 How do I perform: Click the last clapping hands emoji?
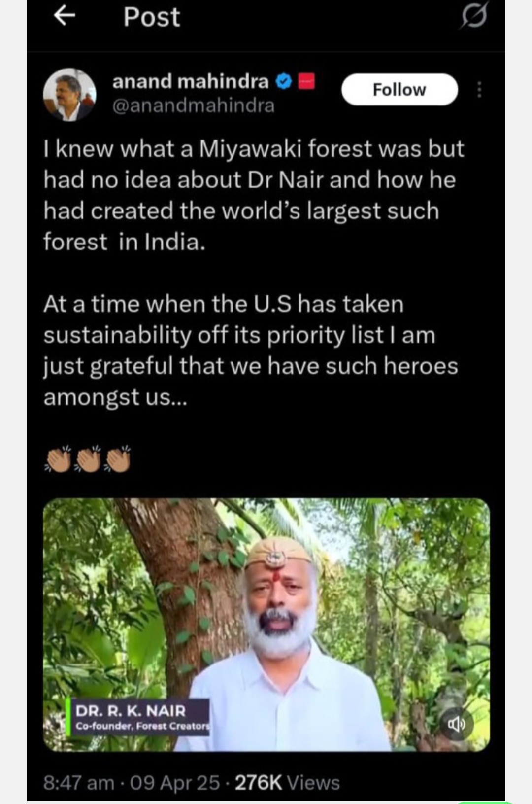118,459
